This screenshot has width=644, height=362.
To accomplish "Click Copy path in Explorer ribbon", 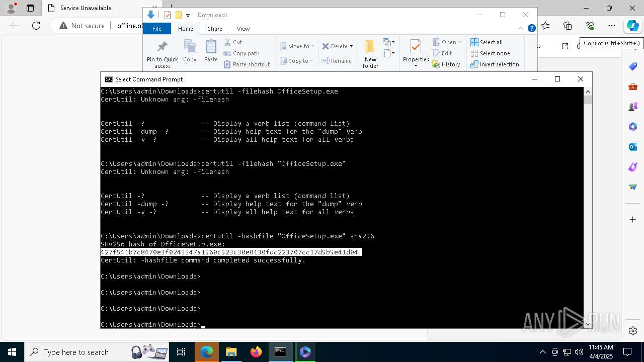I will (x=242, y=53).
